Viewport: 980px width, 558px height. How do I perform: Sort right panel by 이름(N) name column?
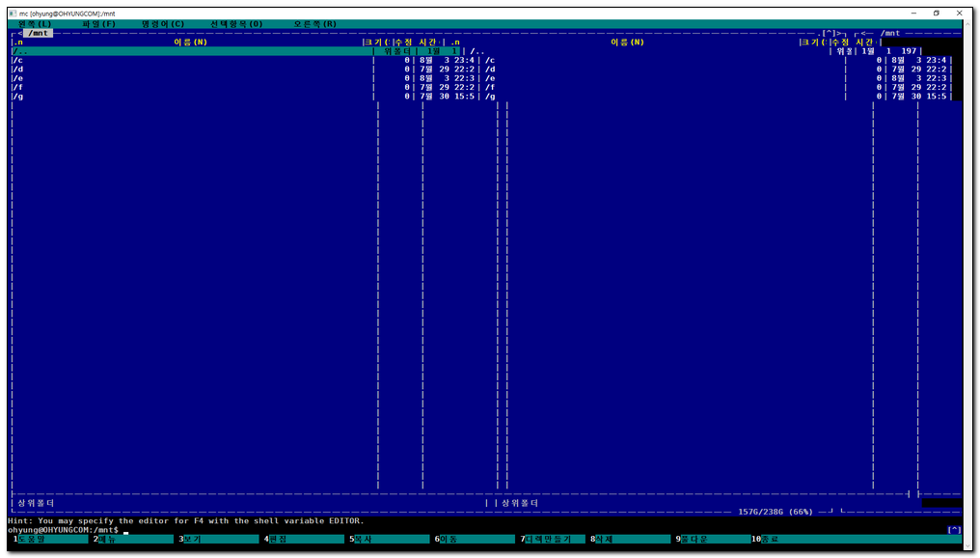pyautogui.click(x=627, y=42)
